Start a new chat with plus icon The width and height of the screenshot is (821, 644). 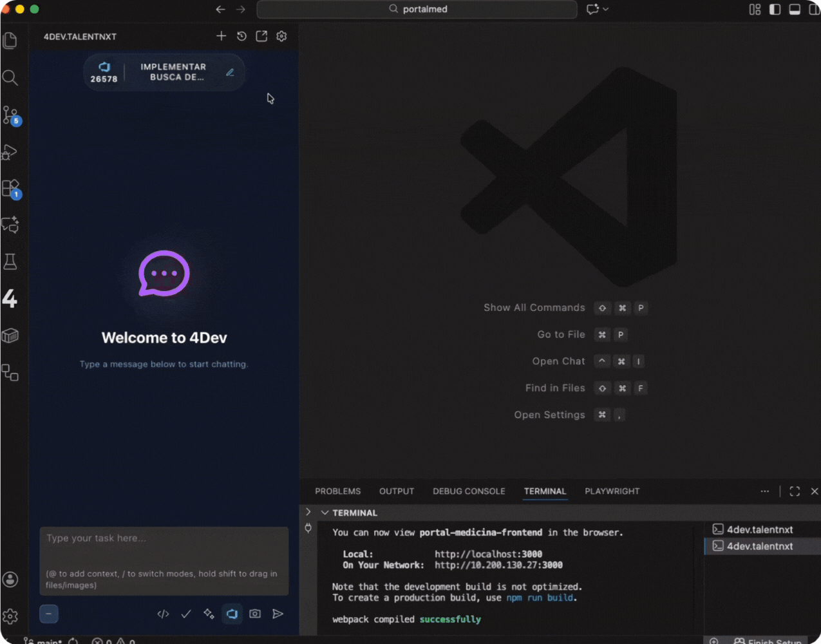click(x=221, y=36)
